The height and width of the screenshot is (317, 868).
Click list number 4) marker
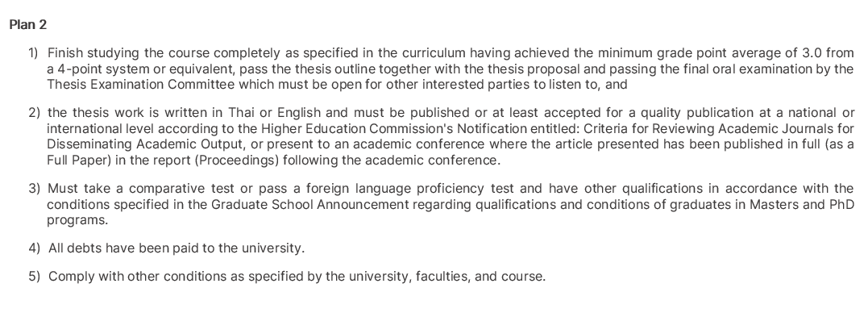[34, 248]
